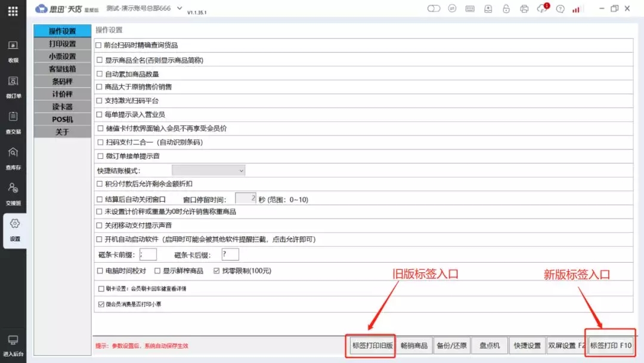
Task: Toggle the switch icon in the titlebar
Action: [434, 8]
